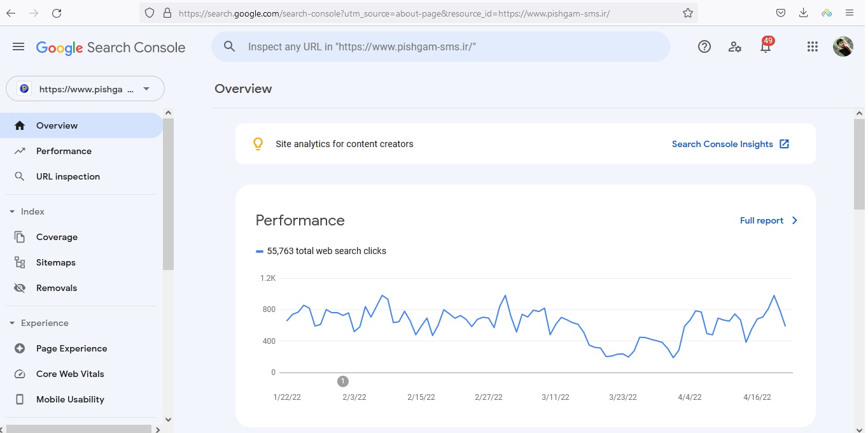Click the annotation marker 1 on chart
Screen dimensions: 868x433
point(343,381)
